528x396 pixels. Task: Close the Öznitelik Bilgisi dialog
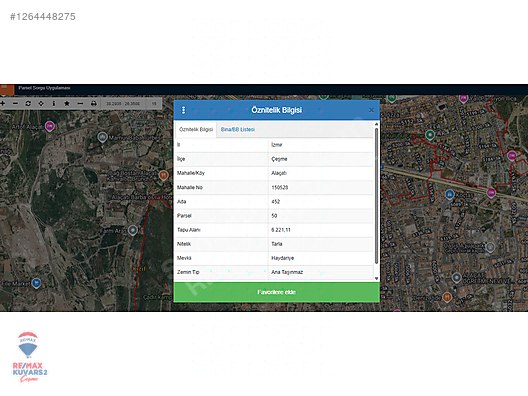point(371,110)
